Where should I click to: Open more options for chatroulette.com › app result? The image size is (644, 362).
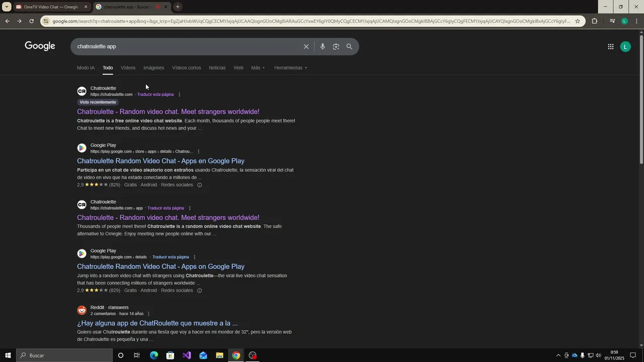[190, 208]
